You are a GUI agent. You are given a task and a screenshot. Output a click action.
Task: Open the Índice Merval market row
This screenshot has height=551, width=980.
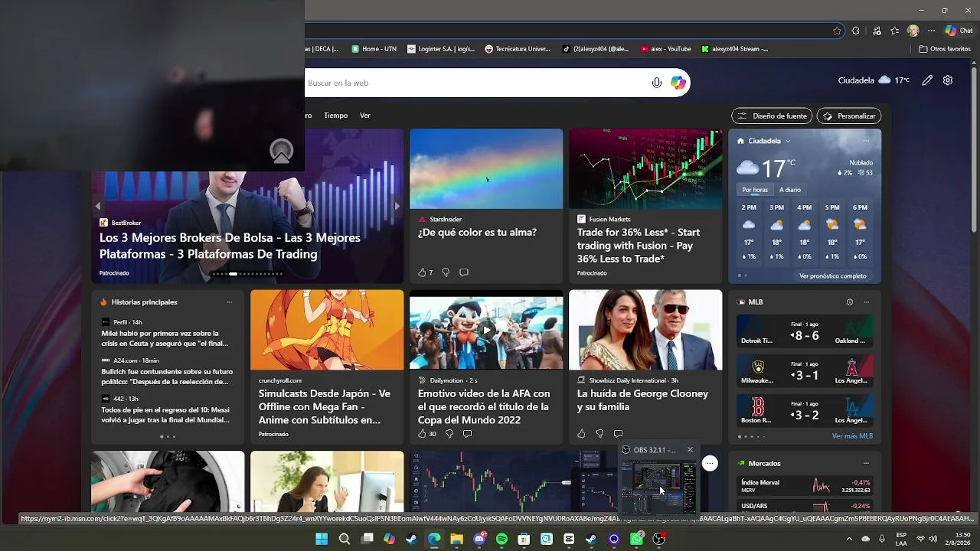coord(805,485)
